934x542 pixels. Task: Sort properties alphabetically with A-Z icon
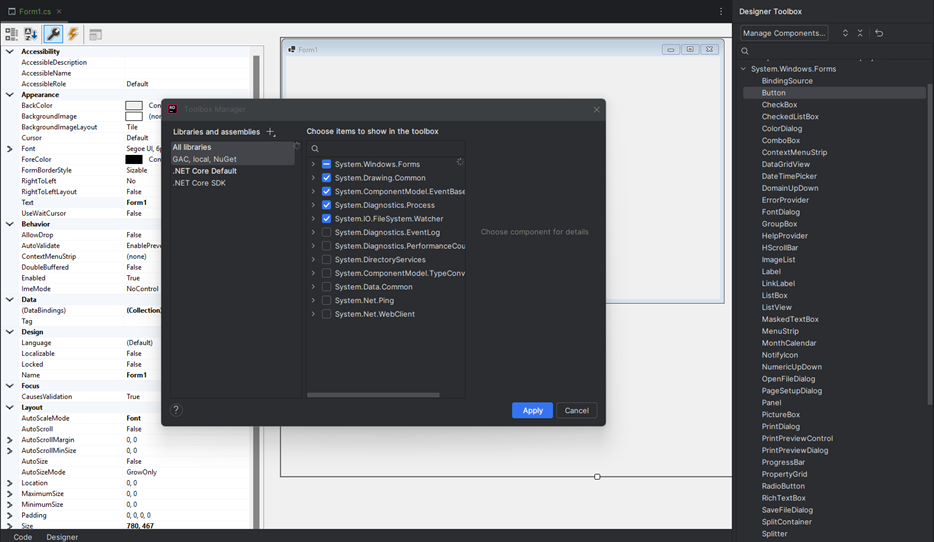point(31,35)
